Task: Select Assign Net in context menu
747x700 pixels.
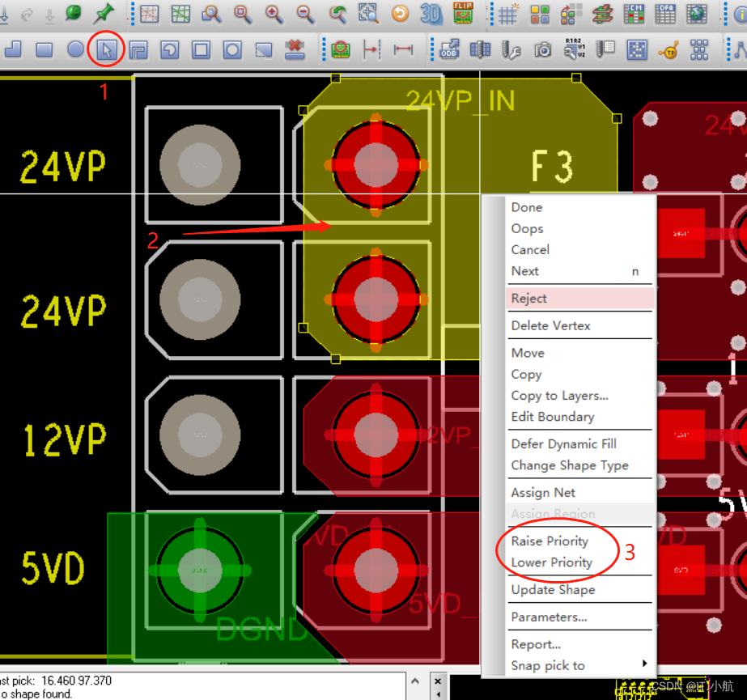Action: pos(543,492)
